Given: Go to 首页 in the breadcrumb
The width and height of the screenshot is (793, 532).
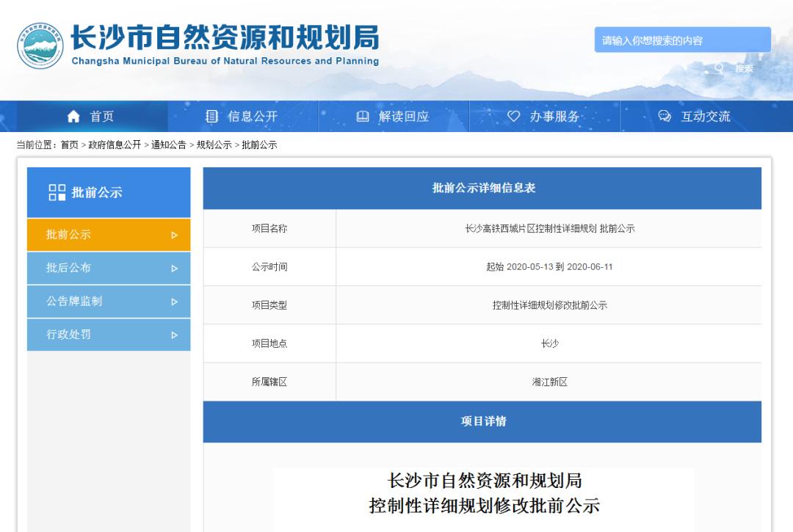Looking at the screenshot, I should coord(69,145).
